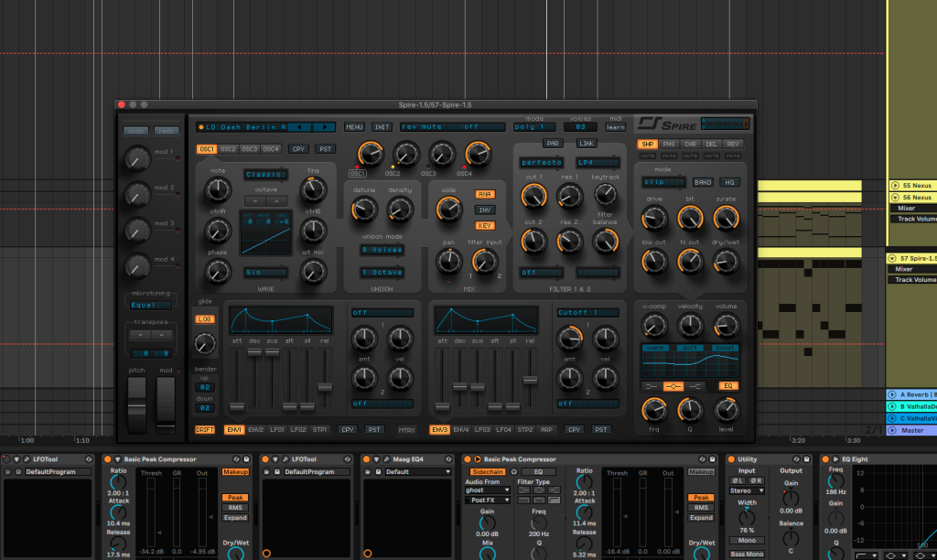Click the envelope 3 release slider
937x560 pixels.
click(x=529, y=379)
